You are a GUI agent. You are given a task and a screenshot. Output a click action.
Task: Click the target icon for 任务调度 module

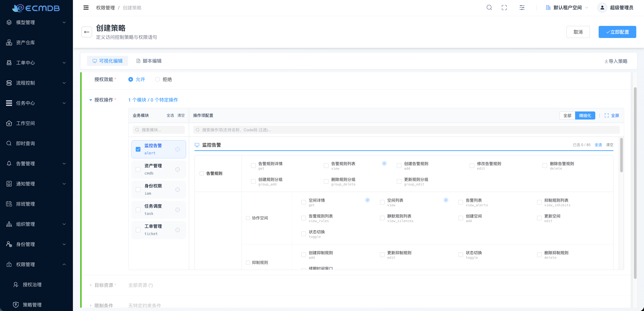[x=178, y=210]
